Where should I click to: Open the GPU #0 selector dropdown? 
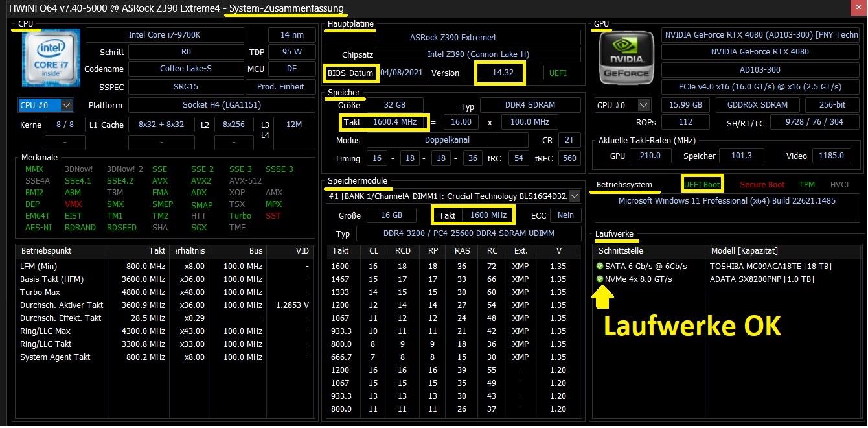(x=622, y=105)
